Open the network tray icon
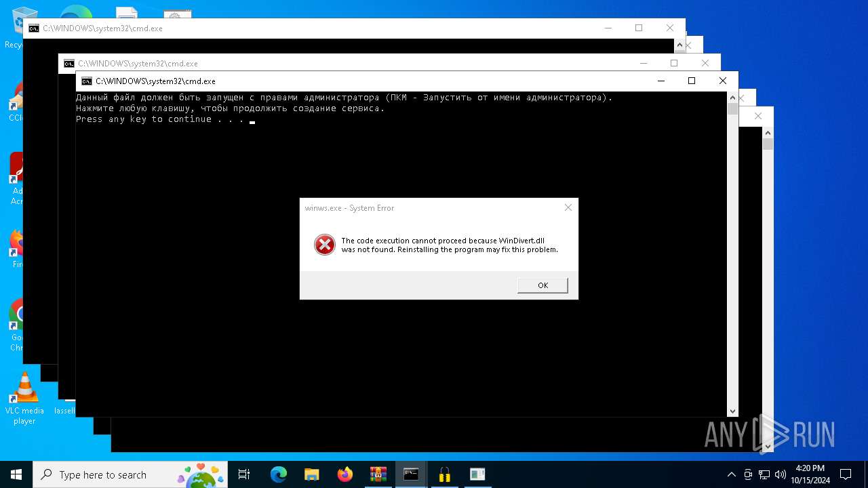 coord(764,474)
